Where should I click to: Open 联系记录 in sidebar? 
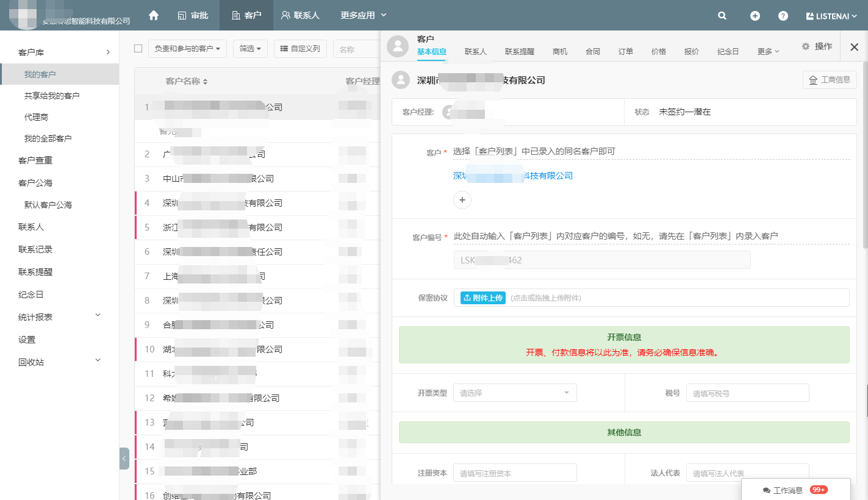(35, 249)
